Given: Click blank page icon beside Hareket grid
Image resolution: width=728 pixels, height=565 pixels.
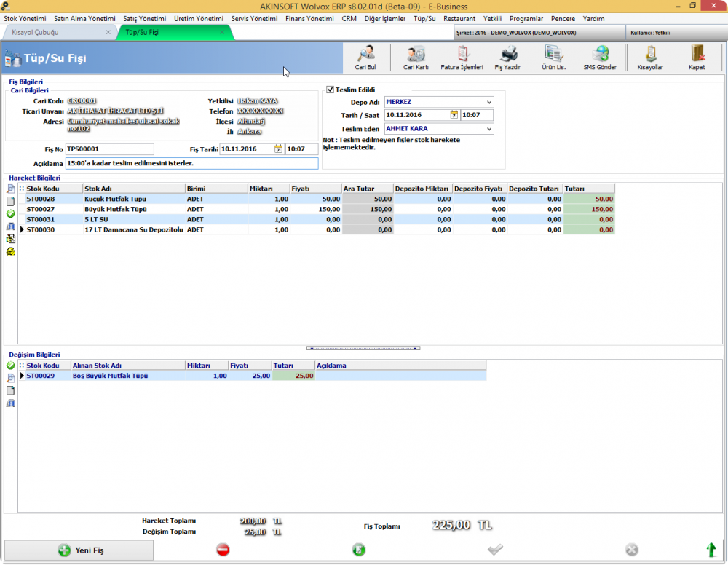Looking at the screenshot, I should [11, 201].
